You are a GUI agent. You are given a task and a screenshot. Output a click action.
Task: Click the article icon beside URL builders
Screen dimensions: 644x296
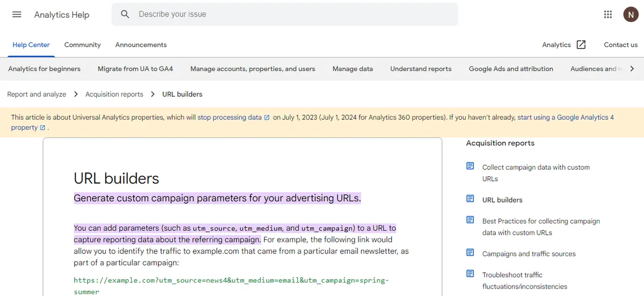tap(470, 199)
